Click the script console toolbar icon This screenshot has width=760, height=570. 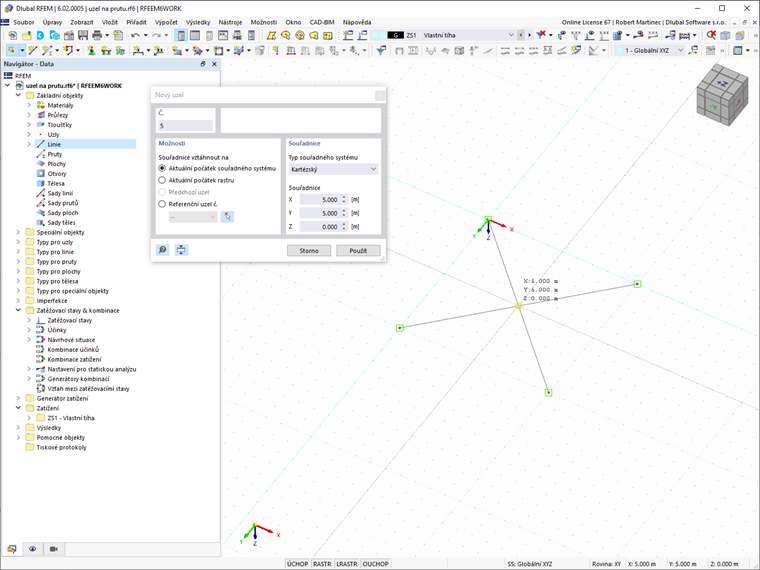(x=223, y=35)
